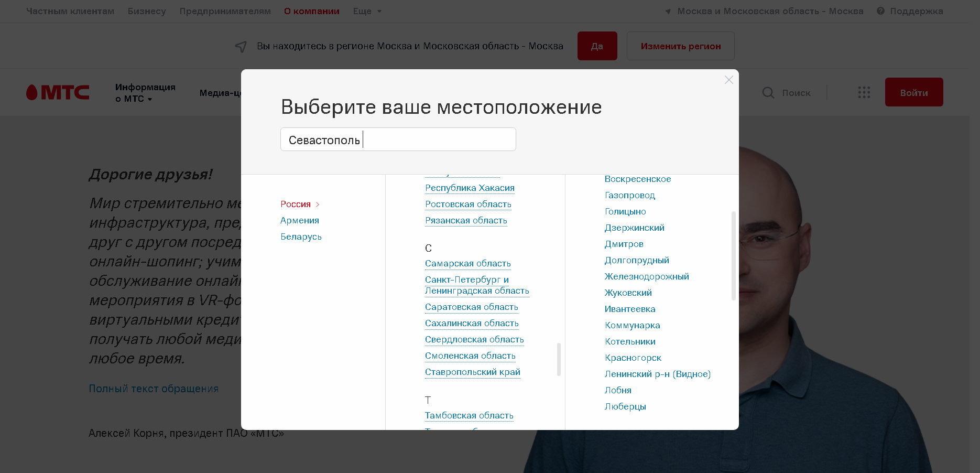Image resolution: width=980 pixels, height=473 pixels.
Task: Select city "Лобня"
Action: [x=618, y=390]
